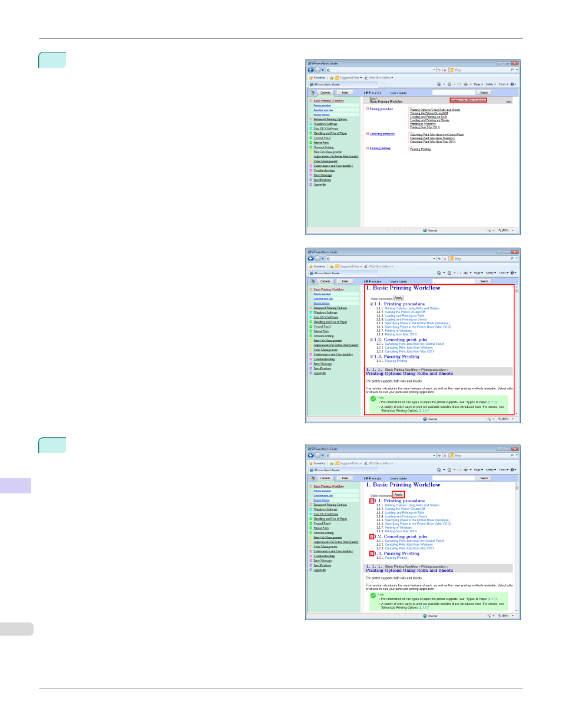
Task: Click Internet zone globe in top window status bar
Action: (x=425, y=230)
